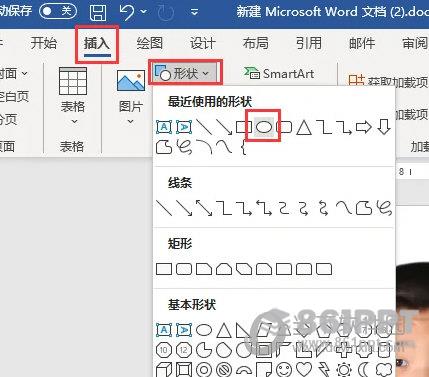Select Double Arrow line under 线条
Image resolution: width=429 pixels, height=377 pixels.
(204, 208)
